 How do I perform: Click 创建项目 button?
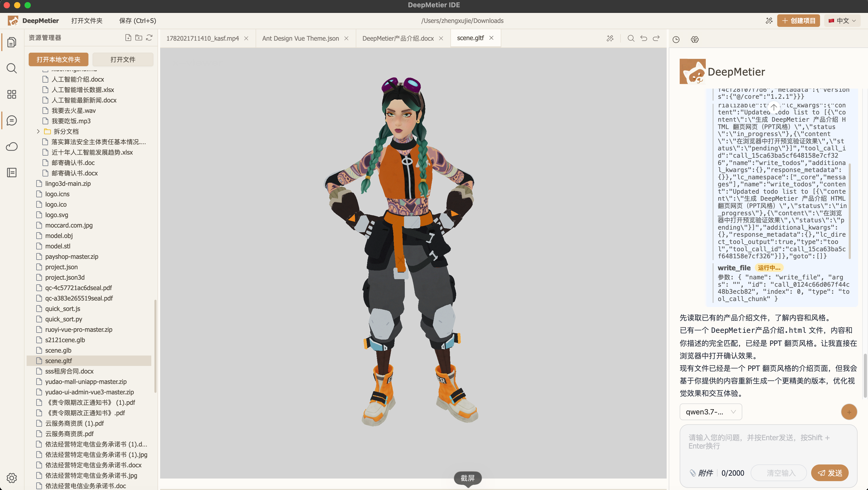[798, 21]
